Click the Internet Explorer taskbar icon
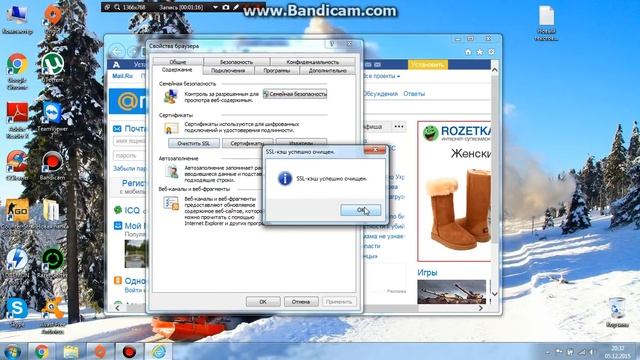 (158, 351)
